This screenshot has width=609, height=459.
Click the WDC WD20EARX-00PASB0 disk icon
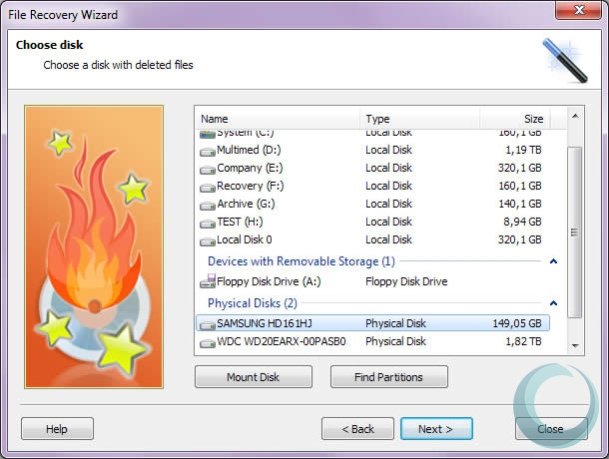tap(207, 343)
